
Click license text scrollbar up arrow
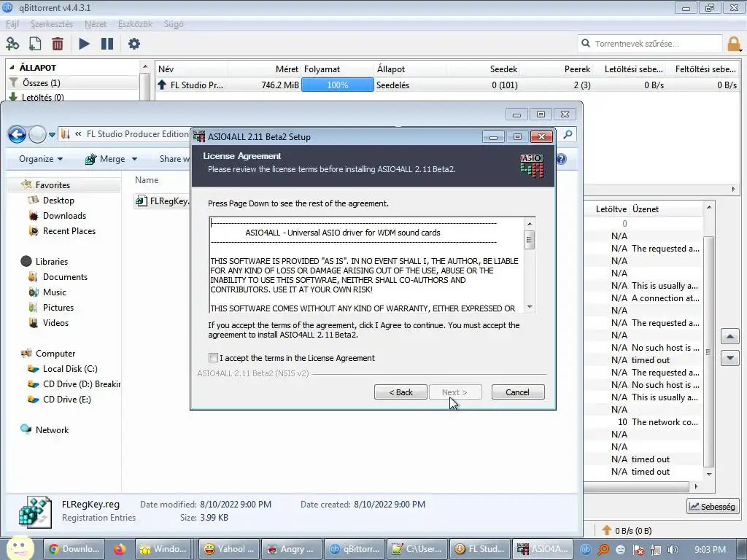(x=530, y=223)
